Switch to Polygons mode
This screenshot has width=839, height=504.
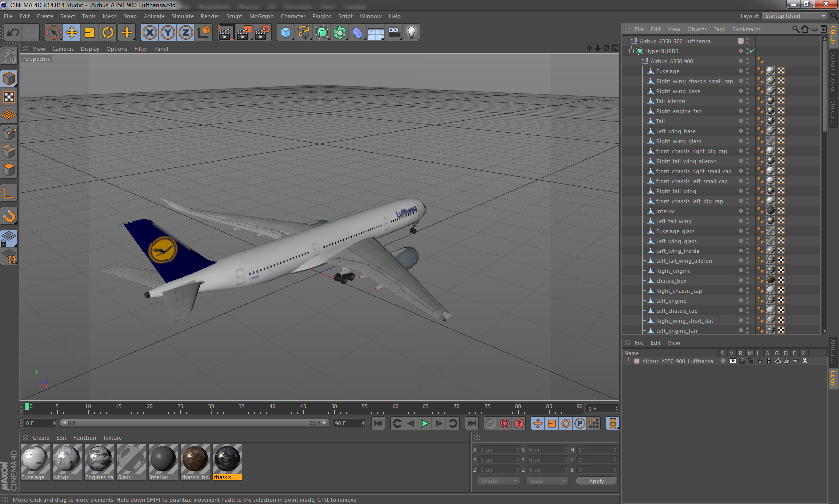click(x=9, y=170)
